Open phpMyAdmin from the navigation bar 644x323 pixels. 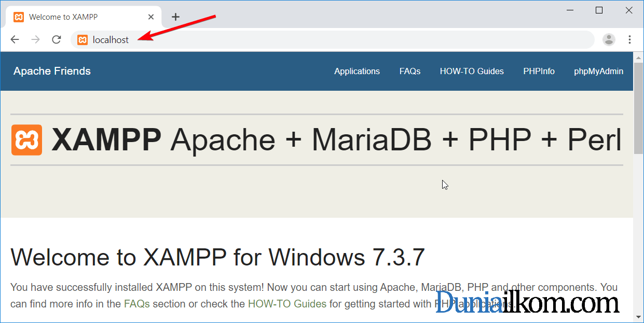(598, 72)
